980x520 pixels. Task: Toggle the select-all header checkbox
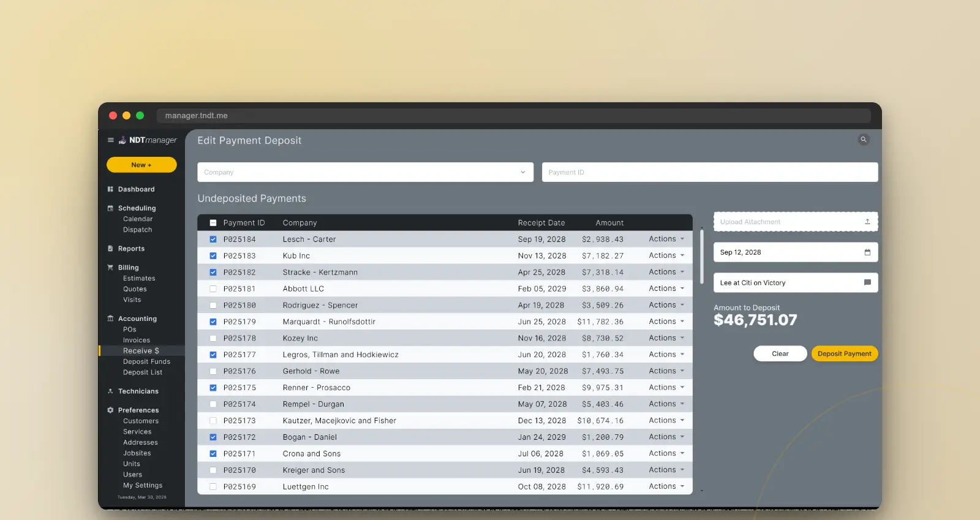point(213,223)
